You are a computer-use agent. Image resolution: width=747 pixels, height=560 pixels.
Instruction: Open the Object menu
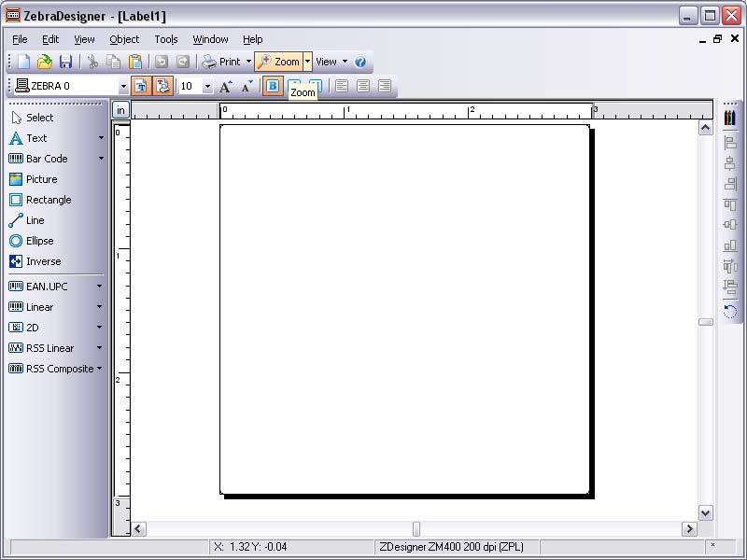coord(123,39)
